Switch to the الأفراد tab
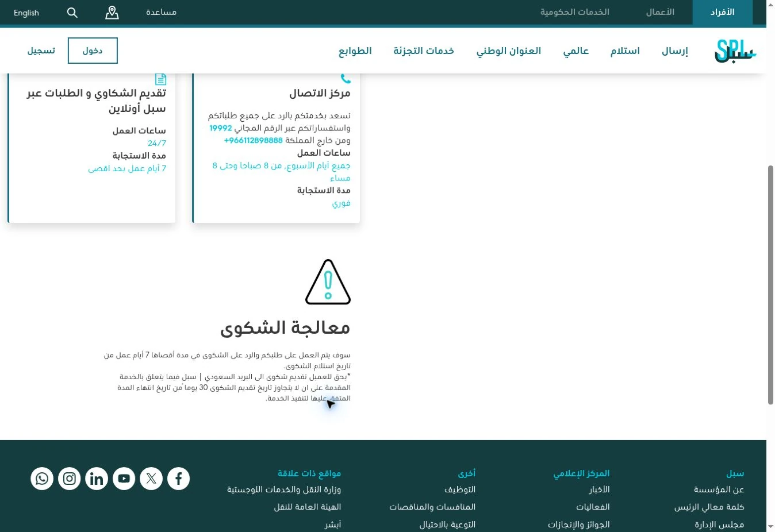Viewport: 775px width, 532px height. tap(723, 12)
